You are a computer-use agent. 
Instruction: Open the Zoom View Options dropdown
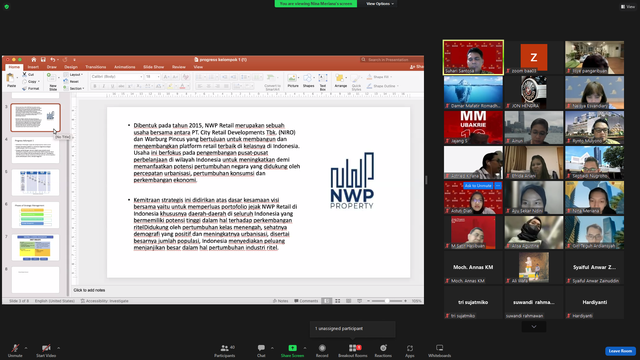[380, 4]
